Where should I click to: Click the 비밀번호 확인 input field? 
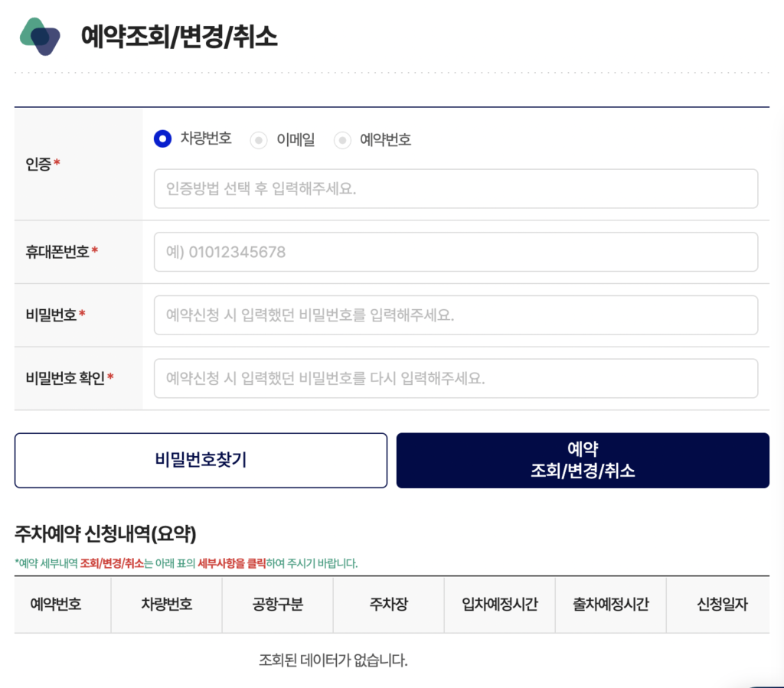456,378
